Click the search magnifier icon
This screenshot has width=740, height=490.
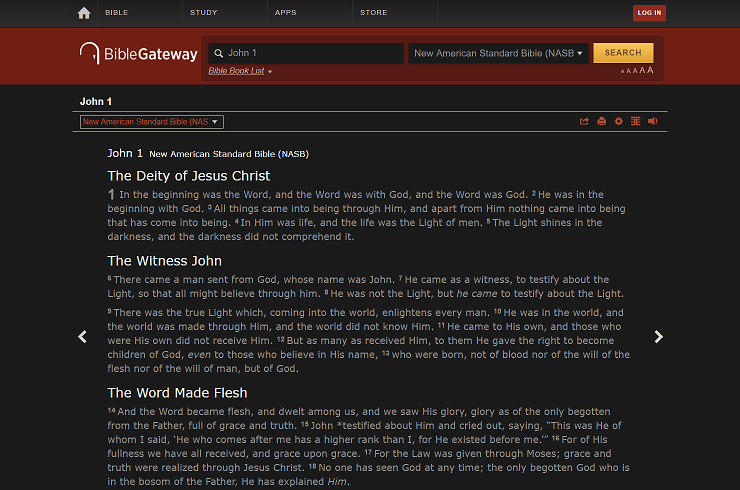219,53
